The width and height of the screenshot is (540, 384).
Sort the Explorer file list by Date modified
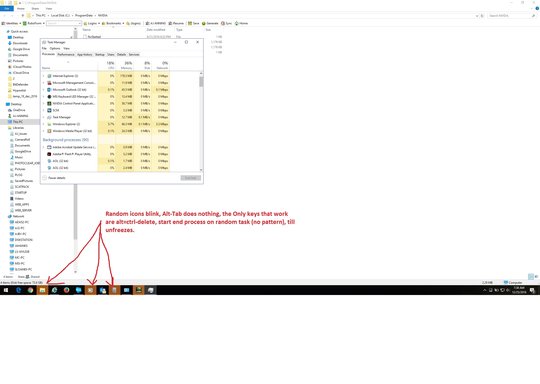(156, 30)
